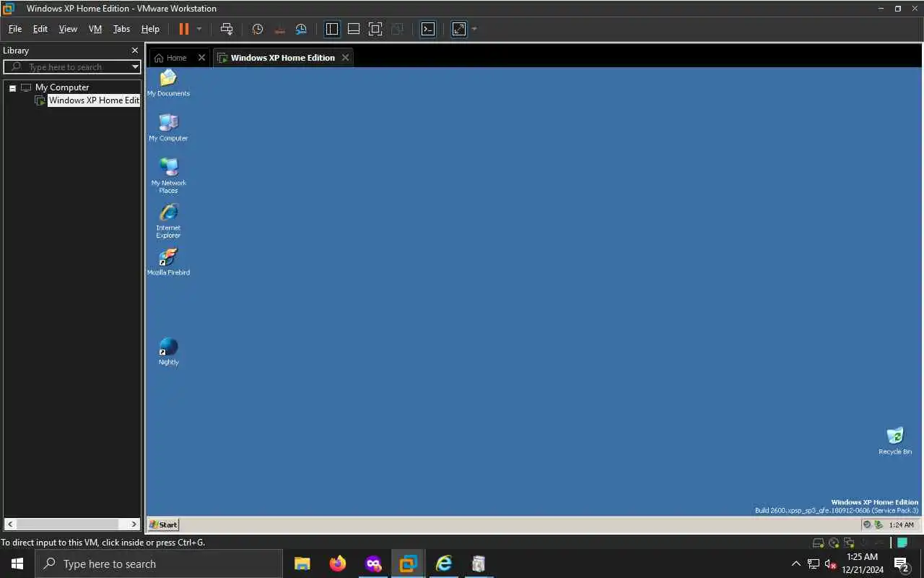Viewport: 924px width, 578px height.
Task: Click the library left scroll arrow
Action: pyautogui.click(x=10, y=524)
